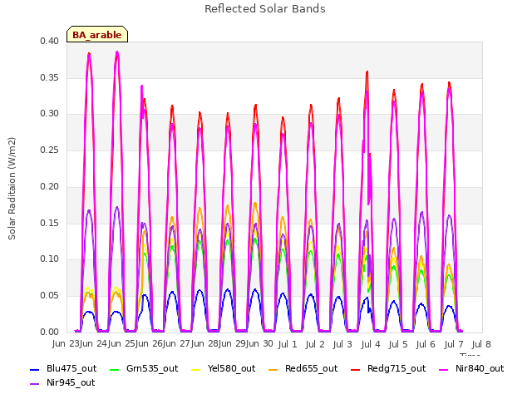Click the 0.10 y-axis tick label
This screenshot has height=399, width=532.
point(49,259)
